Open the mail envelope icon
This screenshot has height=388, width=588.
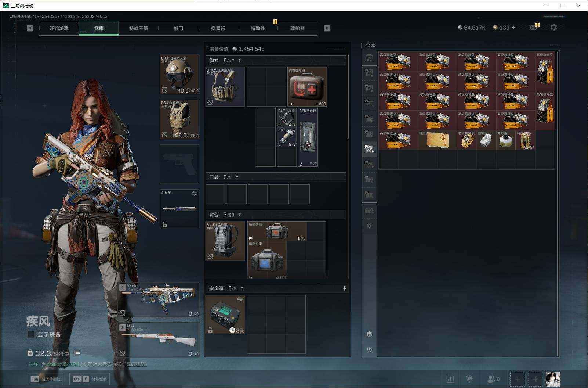pos(534,27)
